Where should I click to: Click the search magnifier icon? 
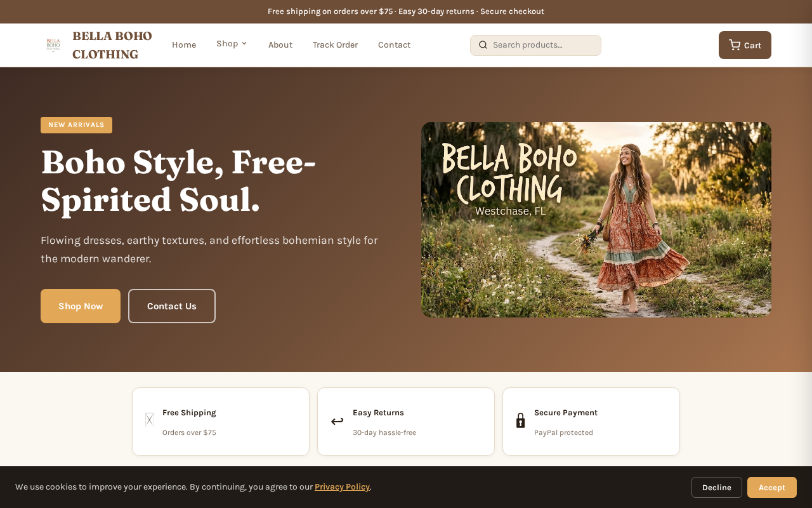coord(483,45)
